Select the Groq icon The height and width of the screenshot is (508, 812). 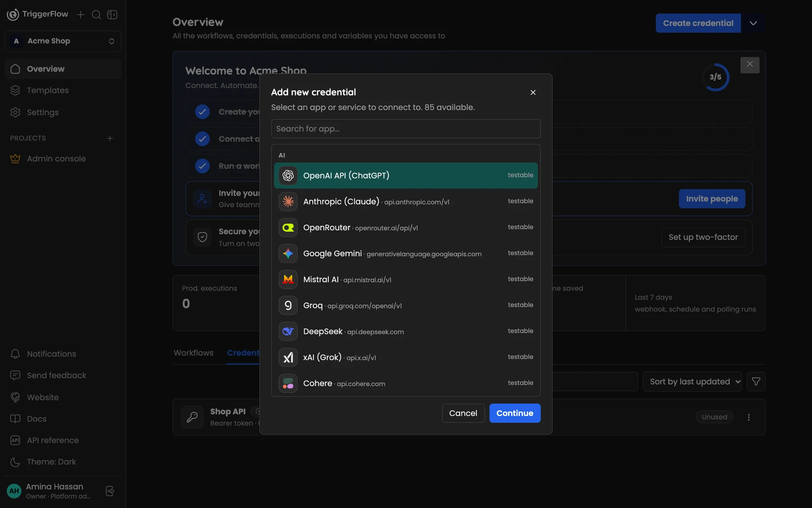point(288,305)
